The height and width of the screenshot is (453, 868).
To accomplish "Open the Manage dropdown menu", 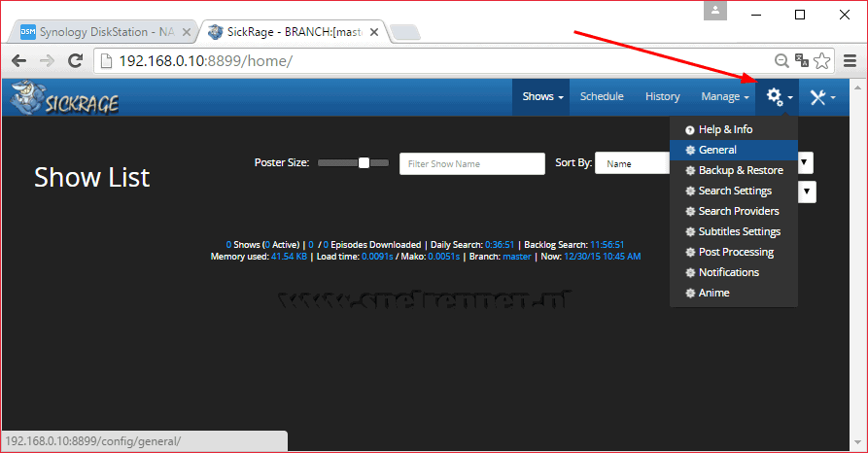I will point(724,97).
